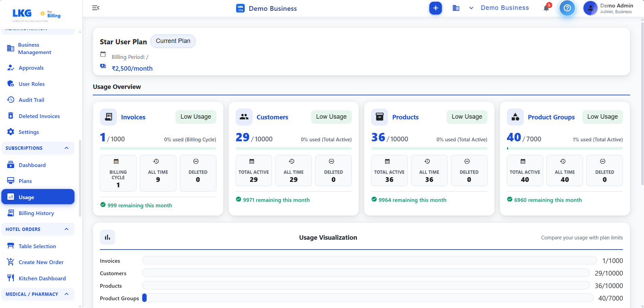Click Product Groups ALL TIME 40 tile
The image size is (644, 308).
pos(565,170)
